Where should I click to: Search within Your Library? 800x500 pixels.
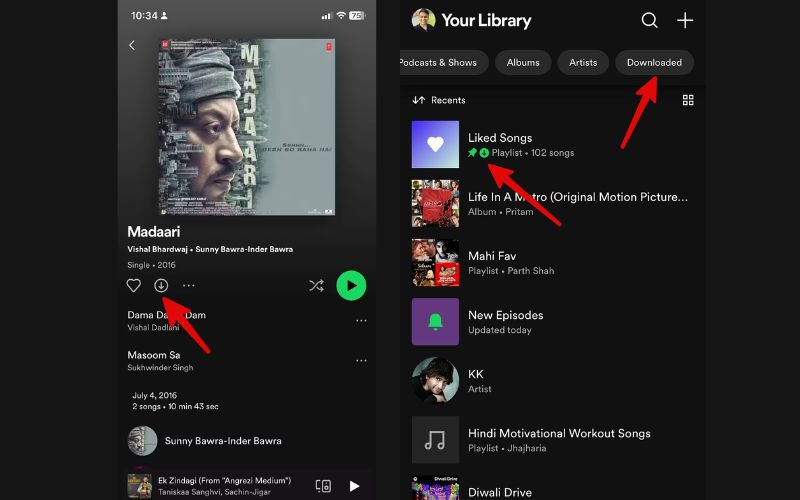[649, 20]
